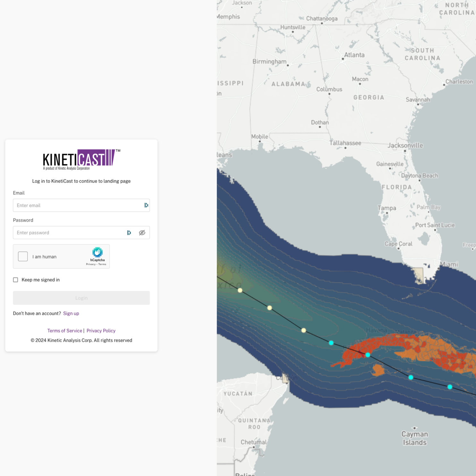Click the "YUCATÁN" label on the map
This screenshot has width=476, height=476.
point(238,394)
